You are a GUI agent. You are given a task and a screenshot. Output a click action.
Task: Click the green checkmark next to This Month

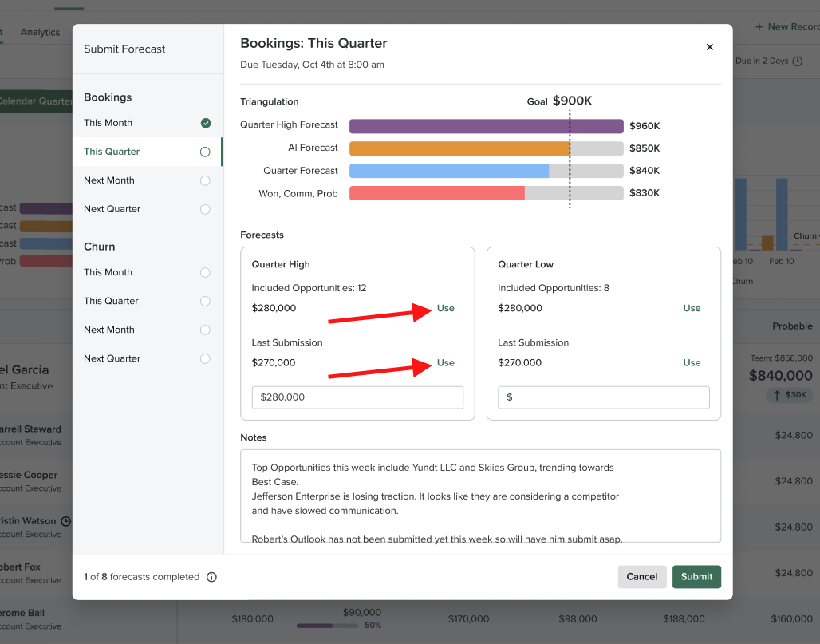[x=206, y=123]
